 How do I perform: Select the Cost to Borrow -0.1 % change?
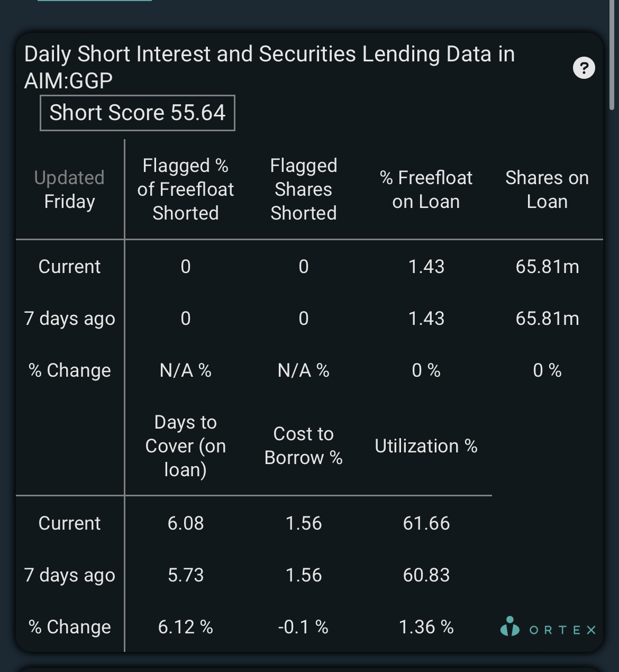tap(304, 627)
